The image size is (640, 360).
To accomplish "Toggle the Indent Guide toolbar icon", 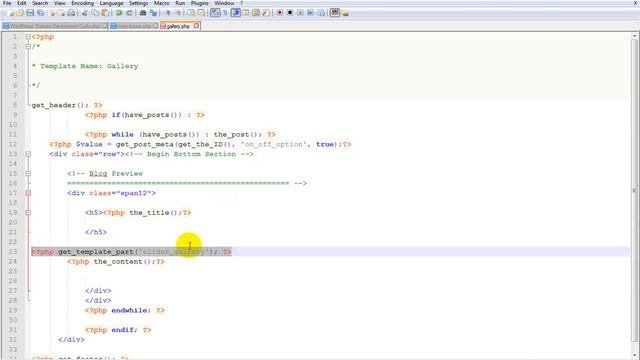I will (236, 13).
